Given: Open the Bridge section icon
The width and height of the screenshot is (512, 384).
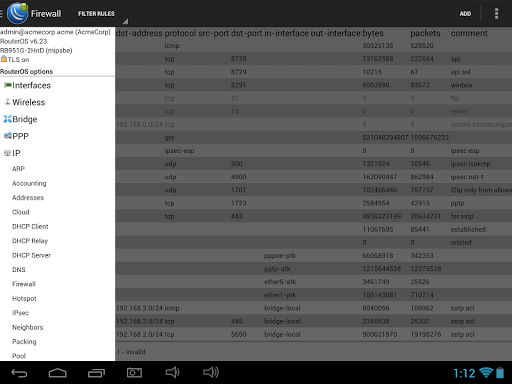Looking at the screenshot, I should click(x=7, y=119).
